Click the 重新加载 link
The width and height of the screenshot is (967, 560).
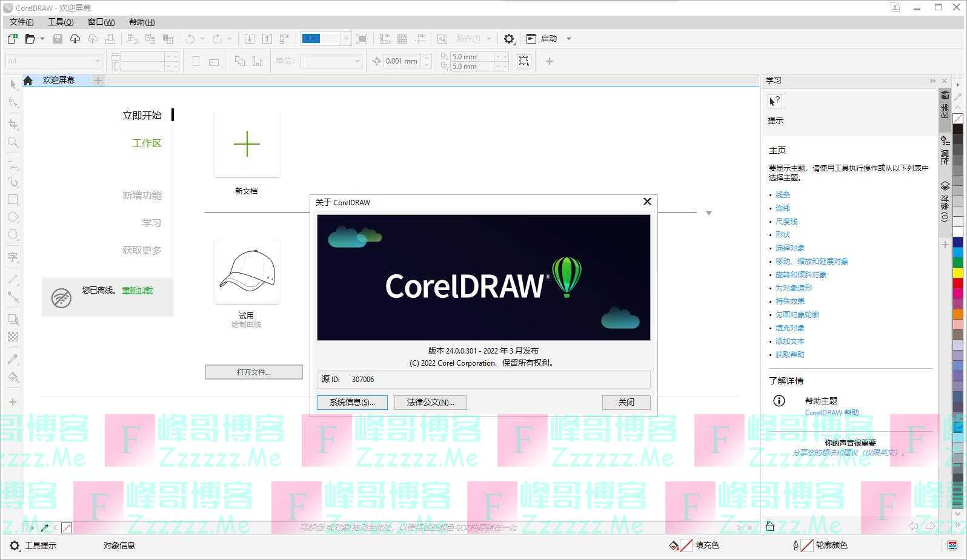click(x=138, y=291)
